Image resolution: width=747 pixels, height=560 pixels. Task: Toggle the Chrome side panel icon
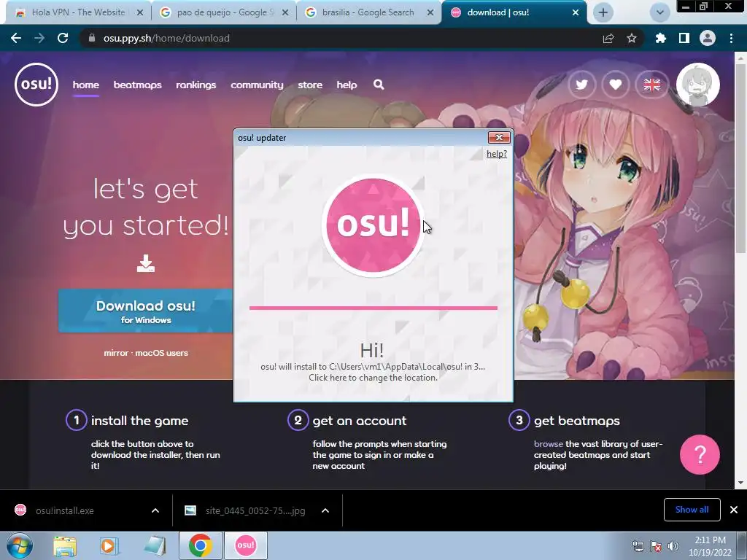(x=684, y=38)
